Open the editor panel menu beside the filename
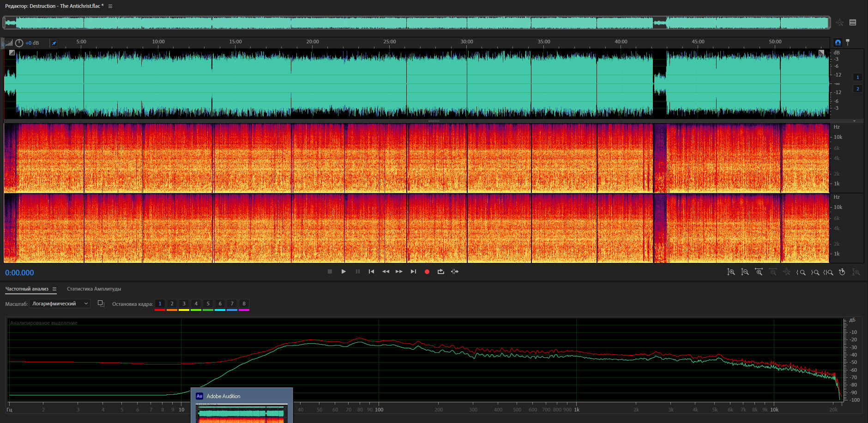Screen dimensions: 868x423 (x=110, y=6)
